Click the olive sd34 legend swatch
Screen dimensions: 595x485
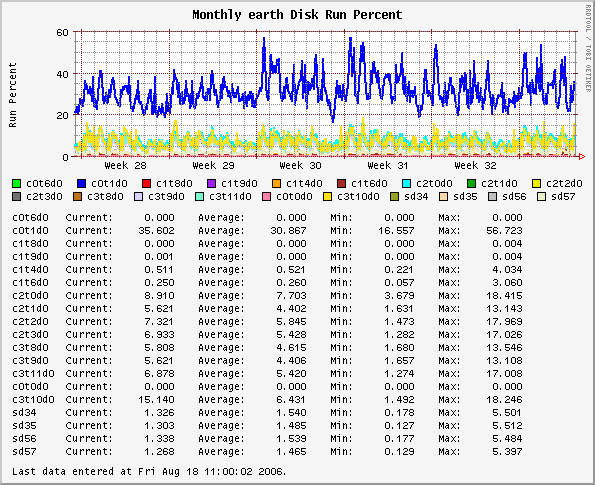395,197
